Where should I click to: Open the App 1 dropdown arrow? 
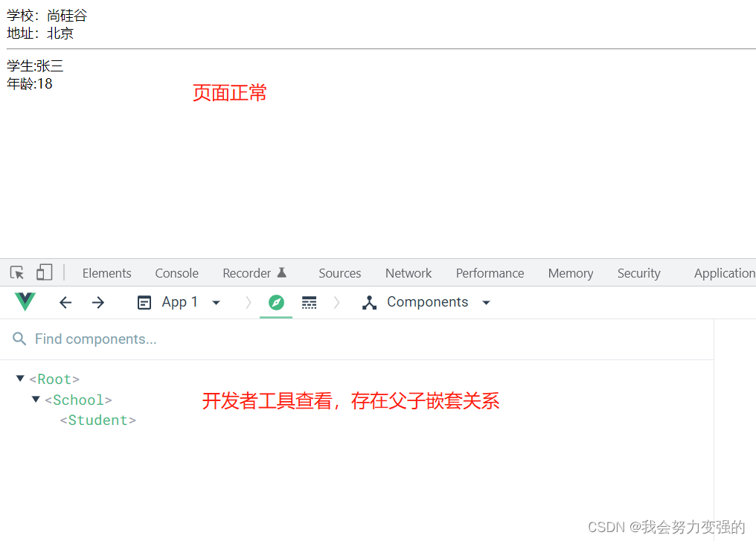coord(215,302)
